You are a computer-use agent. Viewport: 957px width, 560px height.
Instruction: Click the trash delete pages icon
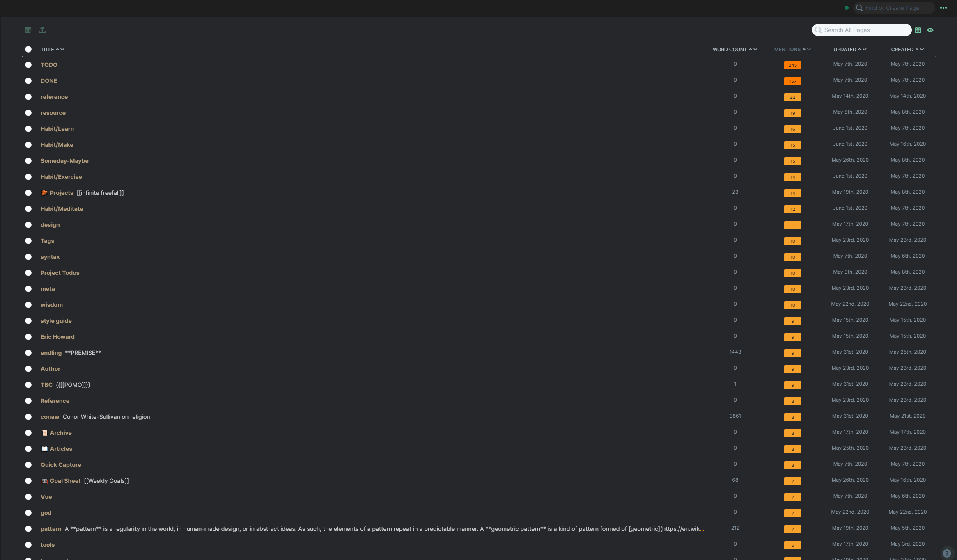(28, 30)
